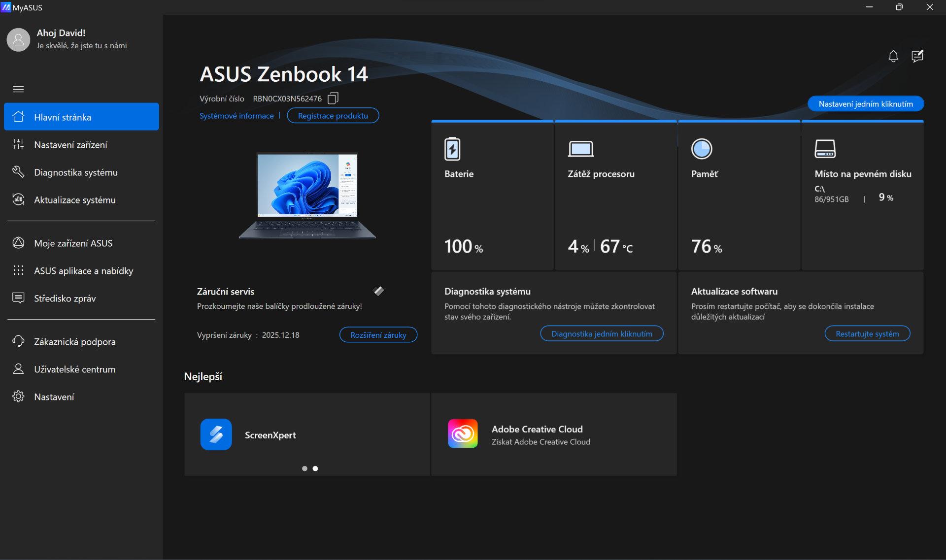
Task: Click the Záruční servis heading
Action: click(x=226, y=292)
